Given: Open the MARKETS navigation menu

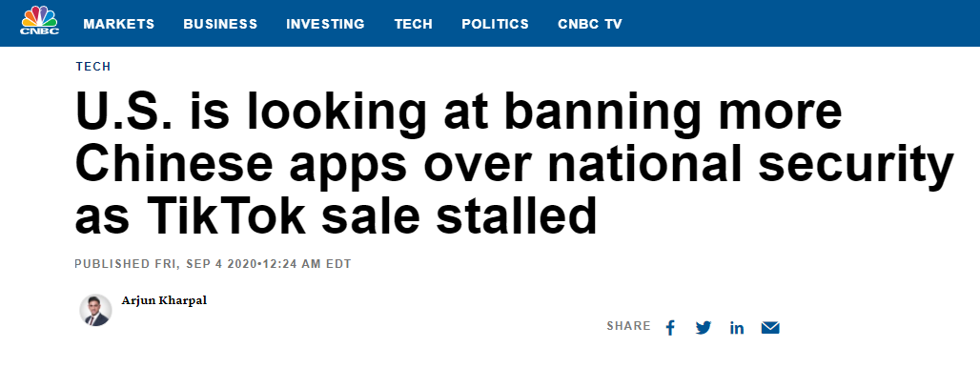Looking at the screenshot, I should coord(119,24).
